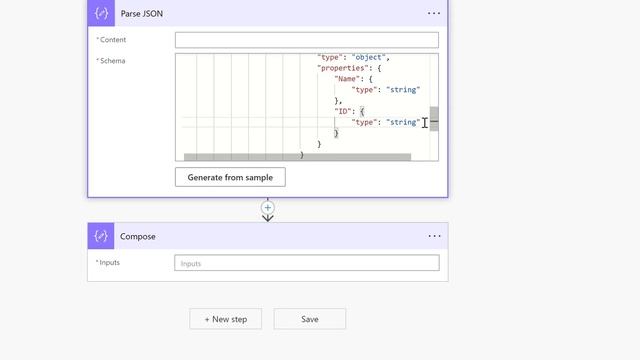
Task: Click the Compose action icon
Action: click(101, 236)
